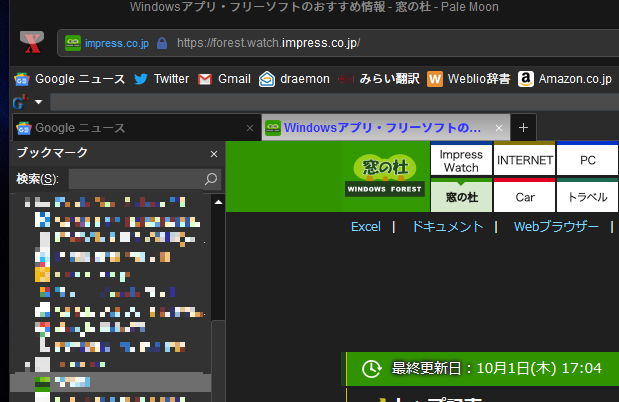Switch to the Google ニュース tab
This screenshot has height=402, width=619.
pos(137,128)
